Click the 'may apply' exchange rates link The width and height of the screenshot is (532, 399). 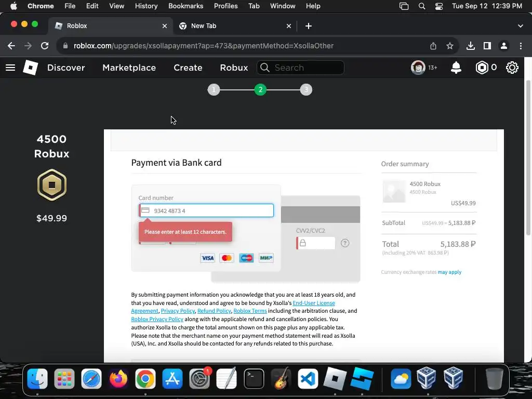(x=449, y=272)
